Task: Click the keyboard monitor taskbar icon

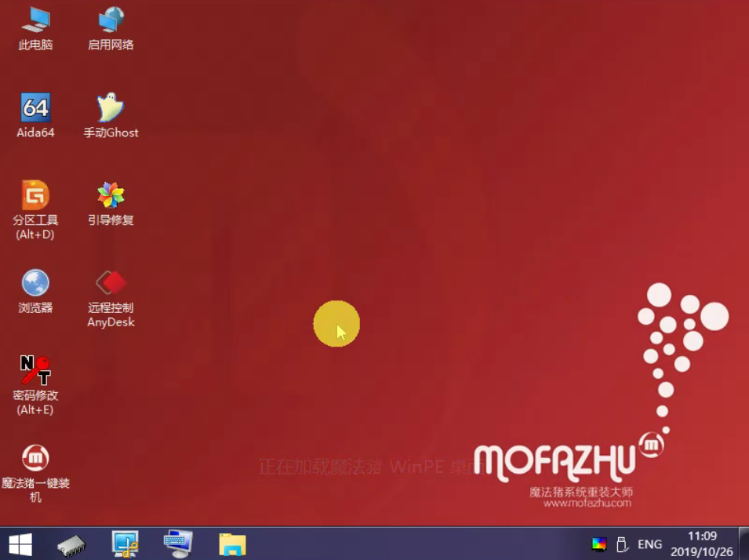Action: click(178, 544)
